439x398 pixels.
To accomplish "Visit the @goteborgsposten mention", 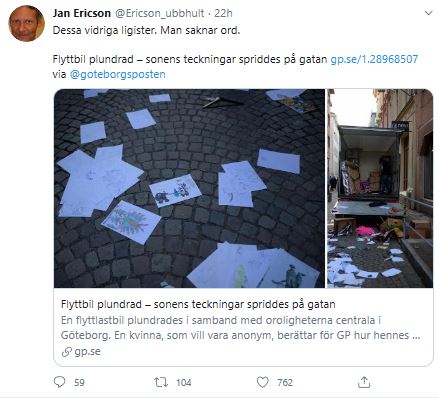I will click(x=118, y=74).
